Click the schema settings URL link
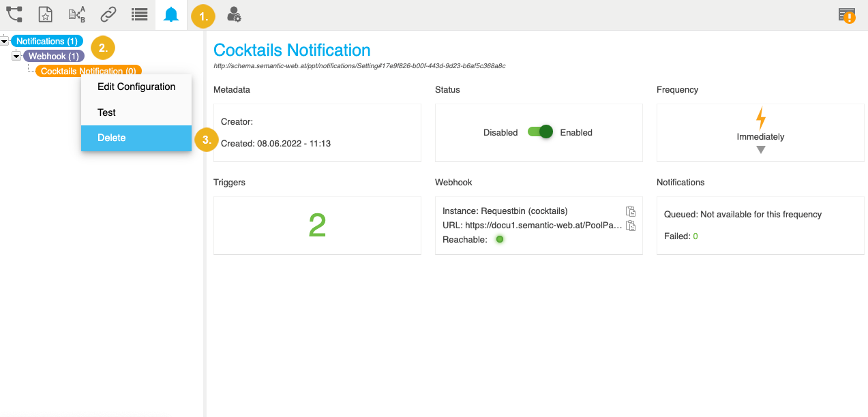 pyautogui.click(x=360, y=65)
